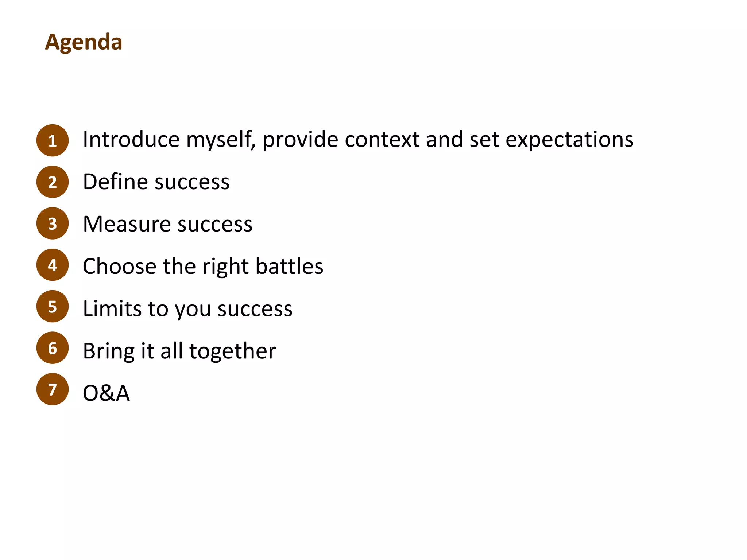Click the 'Measure success' agenda line

[x=167, y=224]
